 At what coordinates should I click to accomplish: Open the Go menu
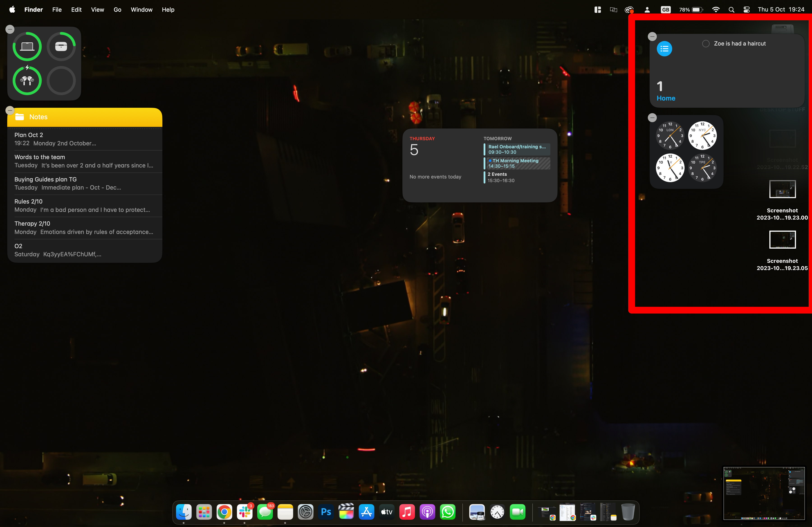coord(117,9)
